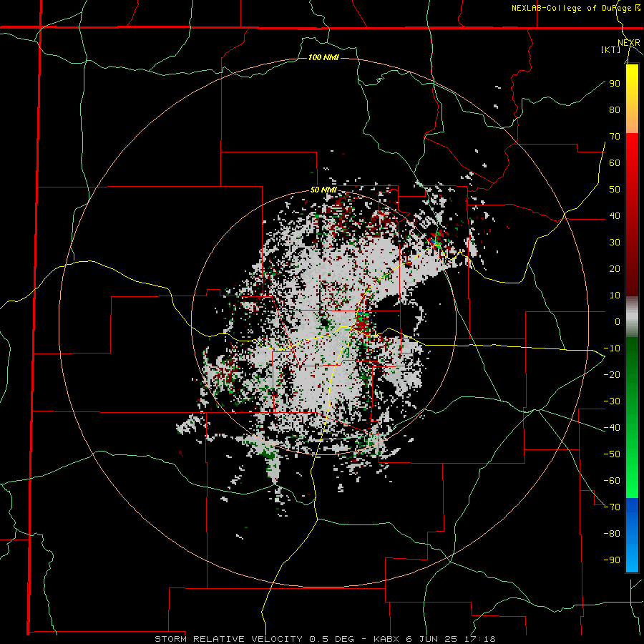The image size is (644, 644).
Task: Click the -10 scale value
Action: [x=612, y=348]
